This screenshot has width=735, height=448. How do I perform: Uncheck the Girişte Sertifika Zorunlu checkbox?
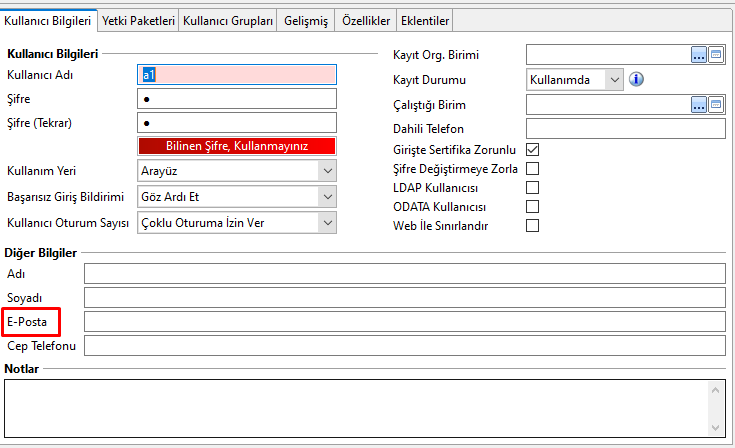(x=532, y=150)
